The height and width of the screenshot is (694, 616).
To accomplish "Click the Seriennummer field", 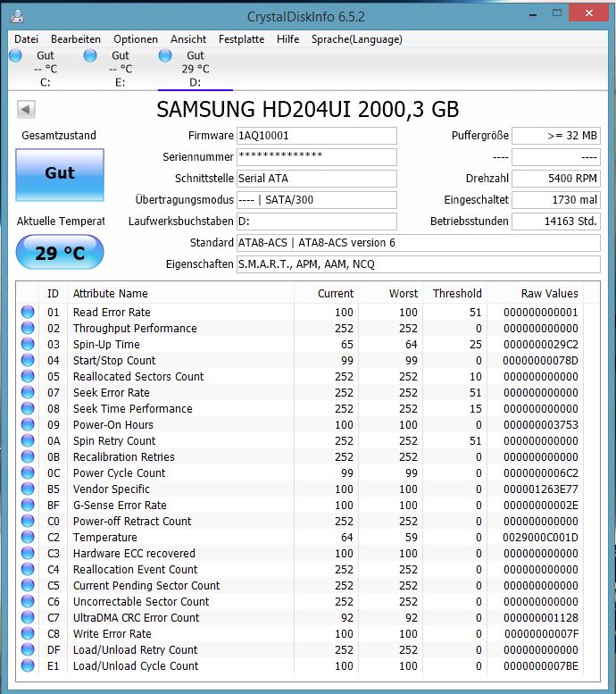I will point(317,157).
